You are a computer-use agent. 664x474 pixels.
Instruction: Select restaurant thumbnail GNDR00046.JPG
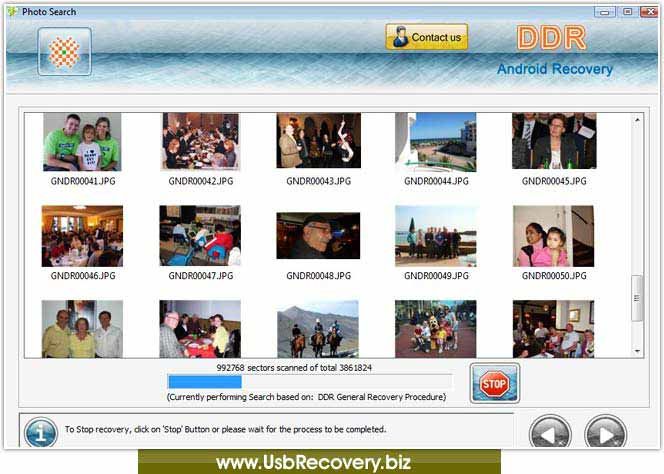82,236
